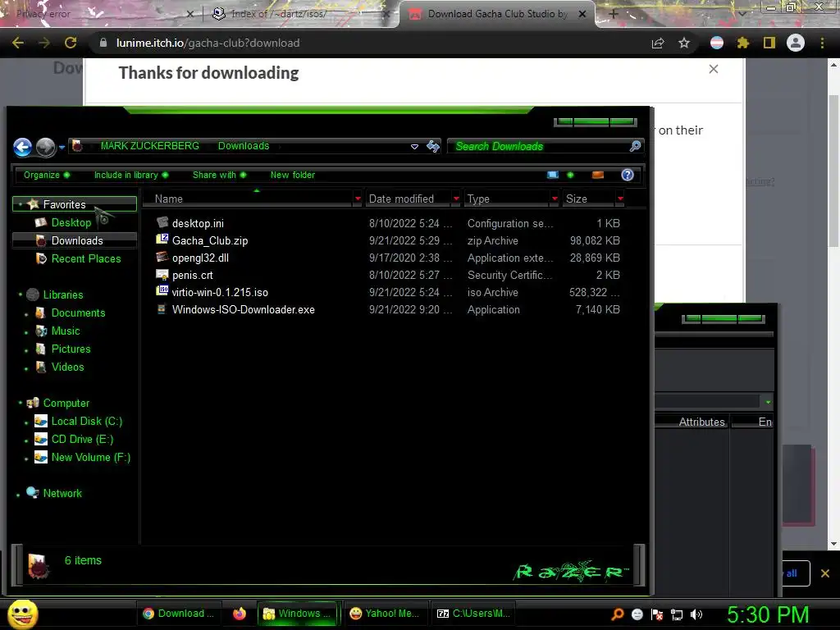The width and height of the screenshot is (840, 630).
Task: Select Desktop in Favorites
Action: tap(71, 222)
